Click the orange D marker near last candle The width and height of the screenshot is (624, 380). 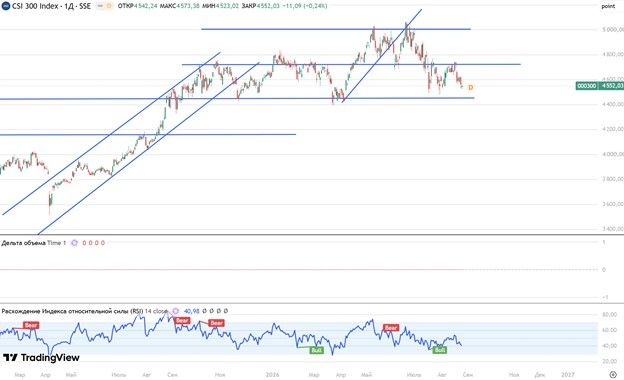(470, 87)
